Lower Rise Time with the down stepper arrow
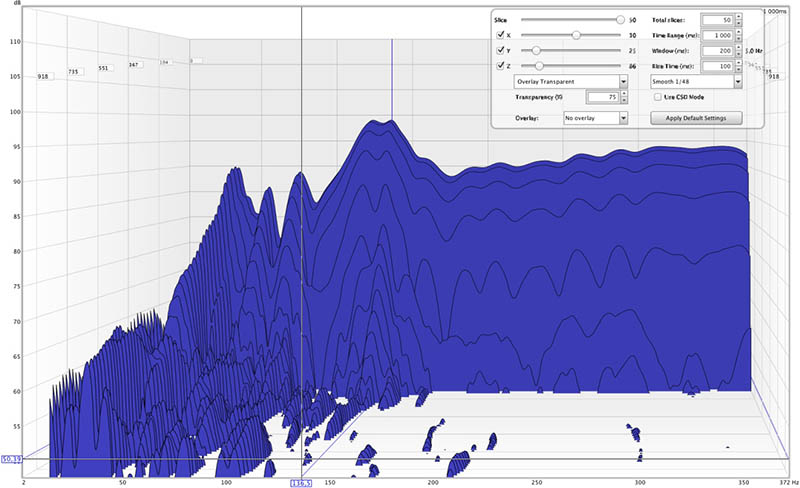The width and height of the screenshot is (800, 488). 738,69
